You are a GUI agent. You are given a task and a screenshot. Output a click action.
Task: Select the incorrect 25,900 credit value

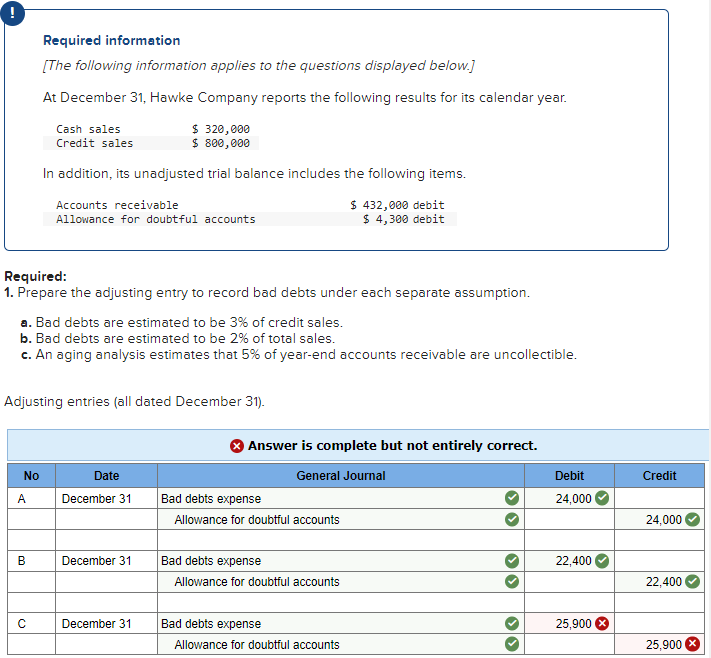[x=664, y=644]
